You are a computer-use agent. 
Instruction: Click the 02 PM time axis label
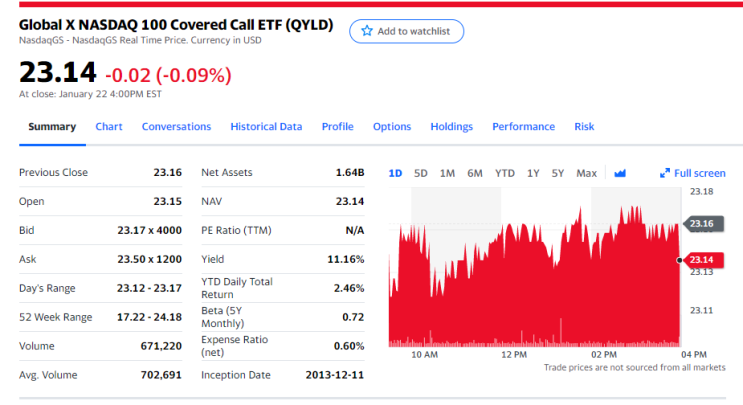point(604,354)
